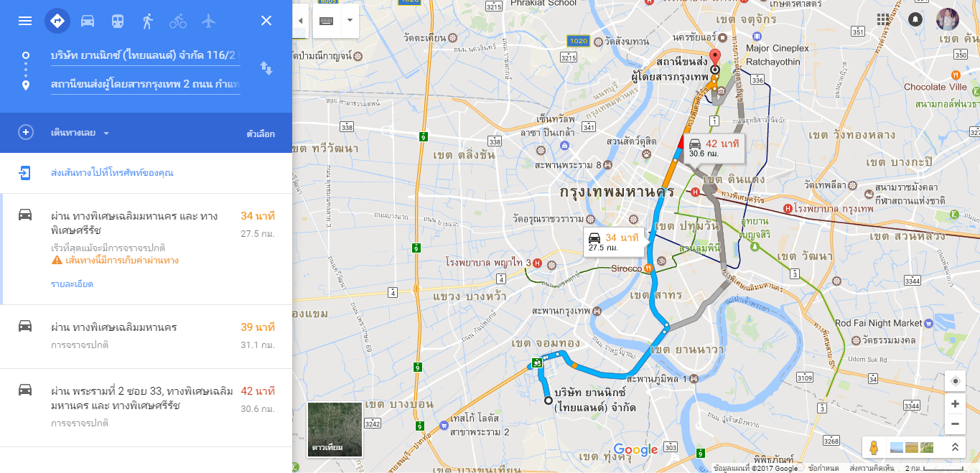980x473 pixels.
Task: Collapse the side panel arrow
Action: click(300, 21)
